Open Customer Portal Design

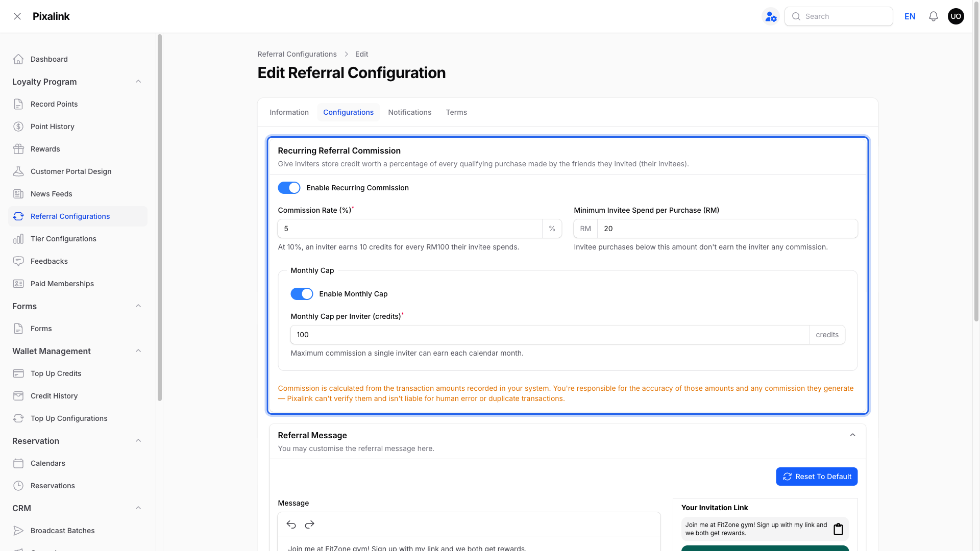[x=78, y=171]
